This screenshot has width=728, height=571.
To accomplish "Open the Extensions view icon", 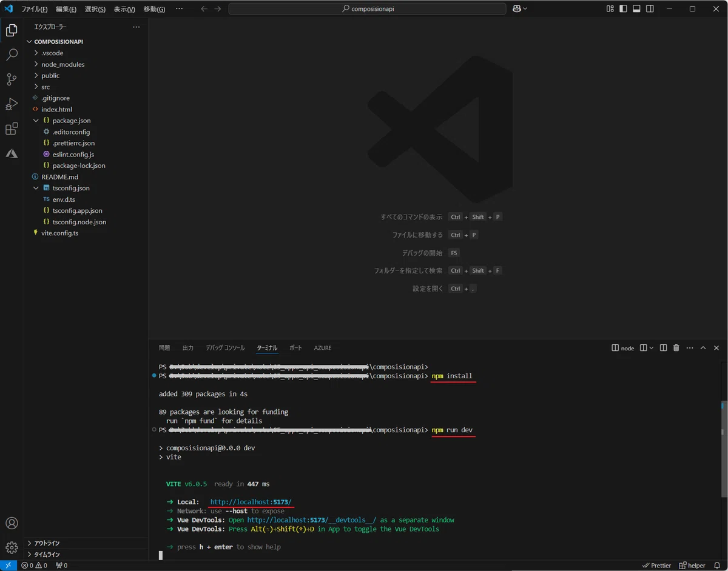I will pyautogui.click(x=12, y=129).
